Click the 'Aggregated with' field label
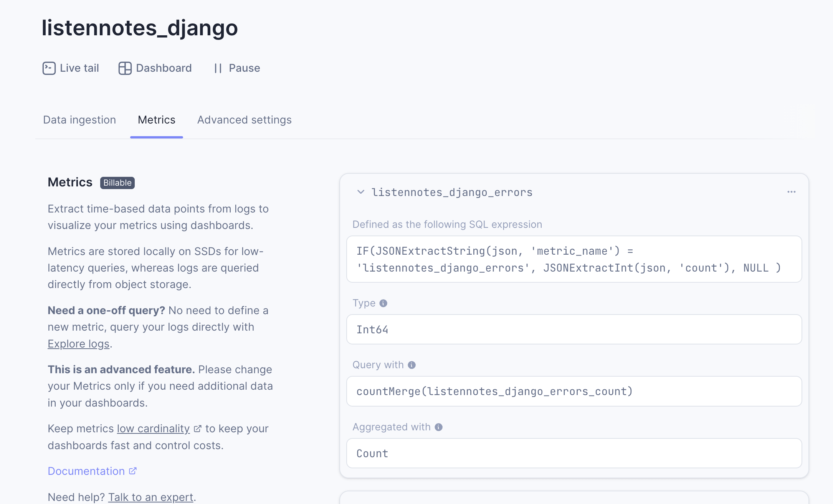This screenshot has height=504, width=833. [x=392, y=427]
